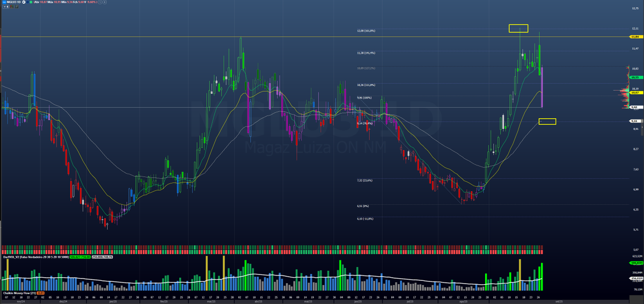Select the Fibonacci label 12,08 (161,8%)
Screen dimensions: 644x304
pos(366,31)
